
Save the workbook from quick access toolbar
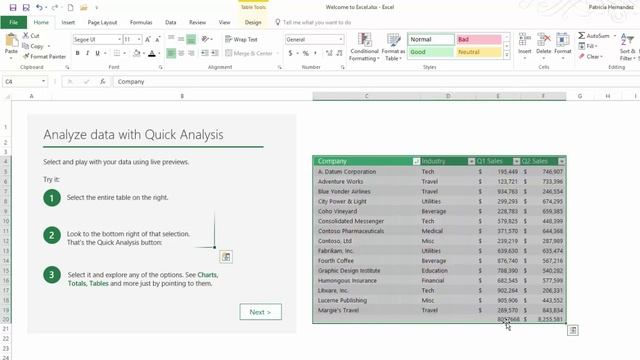click(x=13, y=7)
